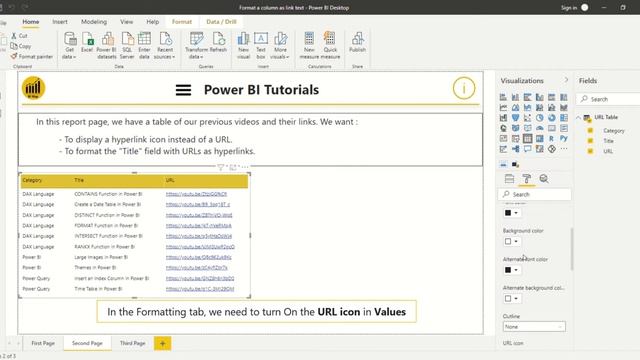Go to Third Page report tab
Image resolution: width=640 pixels, height=360 pixels.
point(132,343)
